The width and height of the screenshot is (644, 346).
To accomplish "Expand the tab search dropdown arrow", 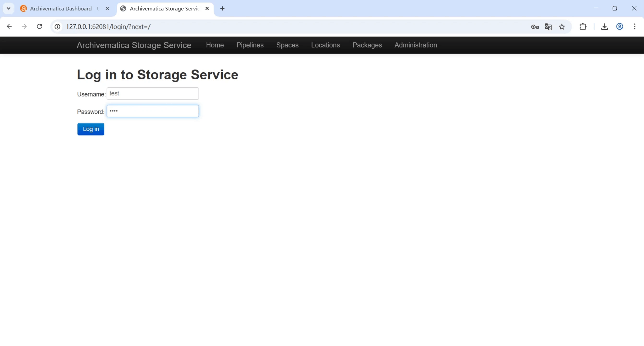I will [8, 8].
